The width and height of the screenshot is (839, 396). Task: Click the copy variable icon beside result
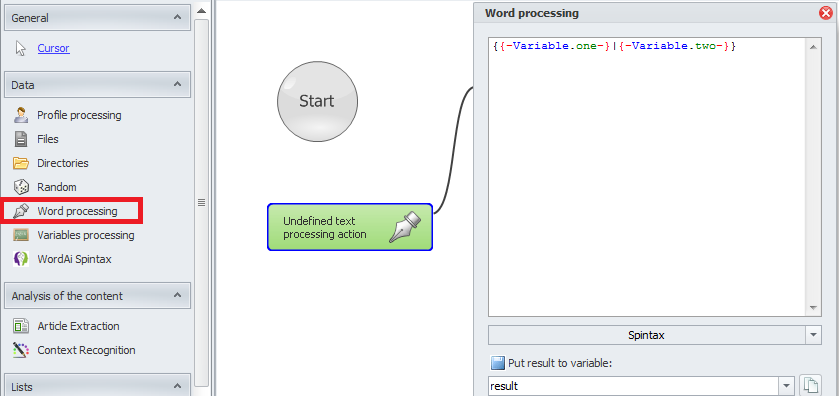pos(810,385)
